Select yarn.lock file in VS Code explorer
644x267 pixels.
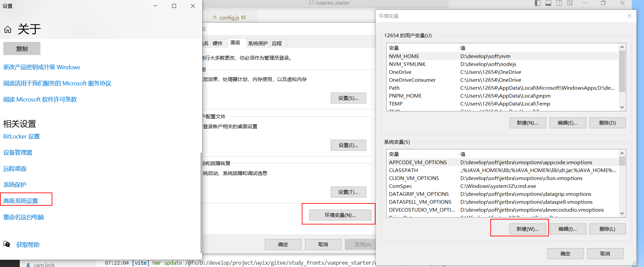pos(41,264)
